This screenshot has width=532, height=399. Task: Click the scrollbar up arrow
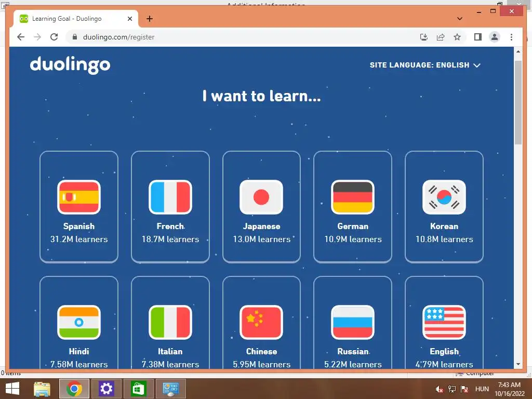(x=518, y=51)
